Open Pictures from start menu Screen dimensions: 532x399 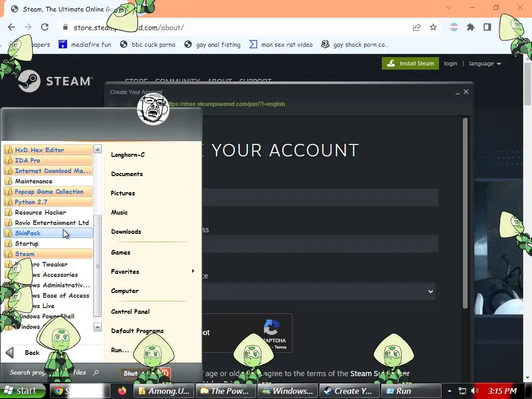[x=123, y=193]
